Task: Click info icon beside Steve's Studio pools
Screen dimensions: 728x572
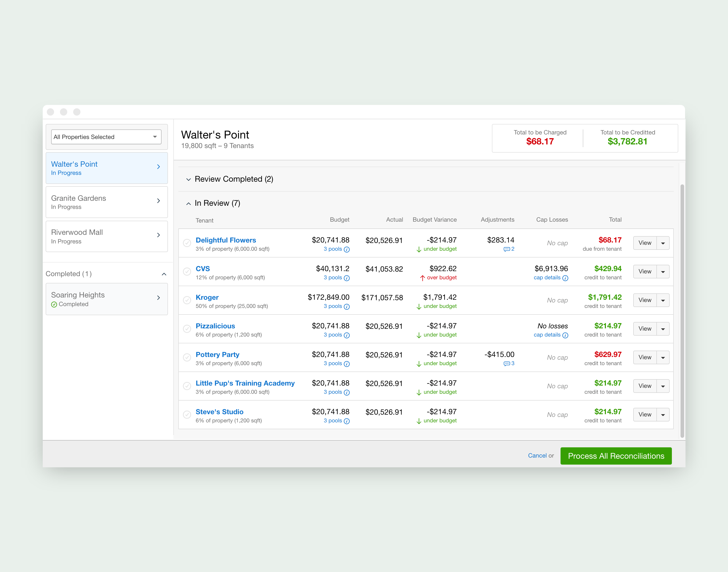Action: point(347,421)
